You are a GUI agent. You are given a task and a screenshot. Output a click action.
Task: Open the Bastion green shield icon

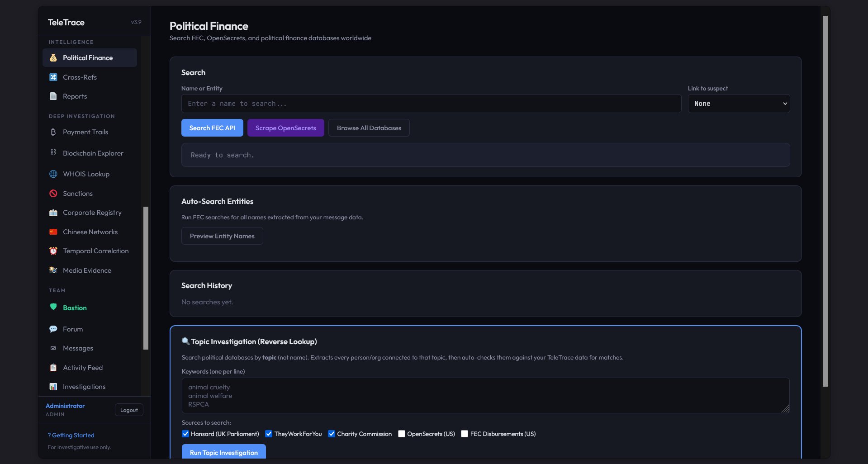[x=53, y=307]
